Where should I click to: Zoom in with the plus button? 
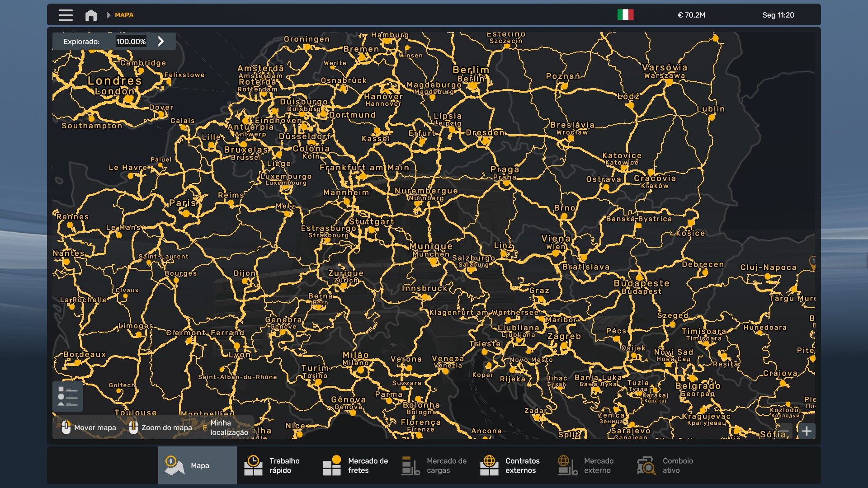click(807, 431)
